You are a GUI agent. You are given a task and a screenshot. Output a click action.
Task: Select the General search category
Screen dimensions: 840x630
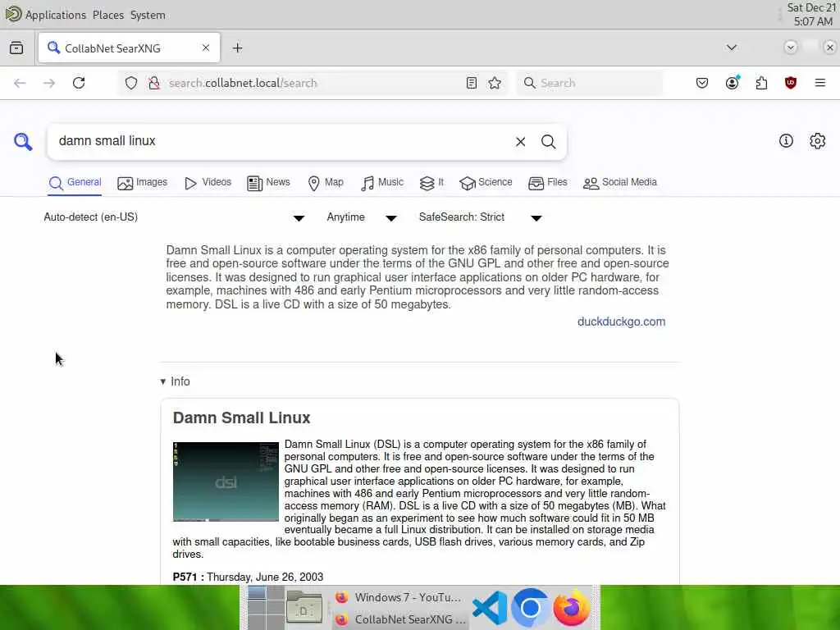click(x=75, y=183)
